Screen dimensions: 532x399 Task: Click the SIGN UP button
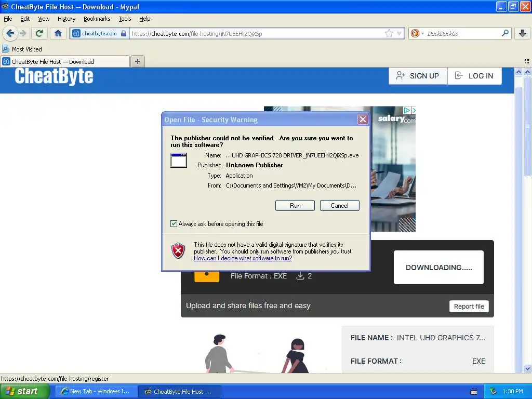click(x=418, y=76)
